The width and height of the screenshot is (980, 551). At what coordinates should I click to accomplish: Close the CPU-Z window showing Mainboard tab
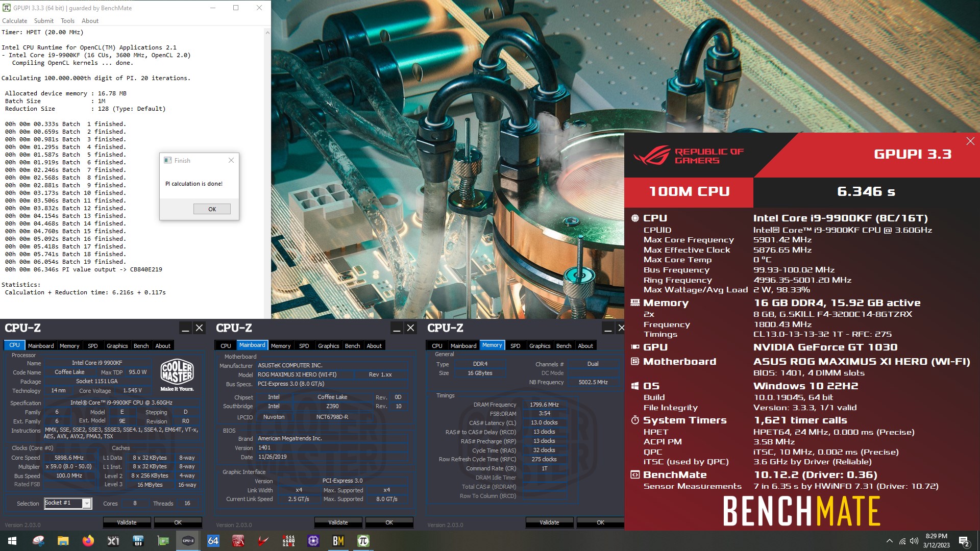[411, 328]
